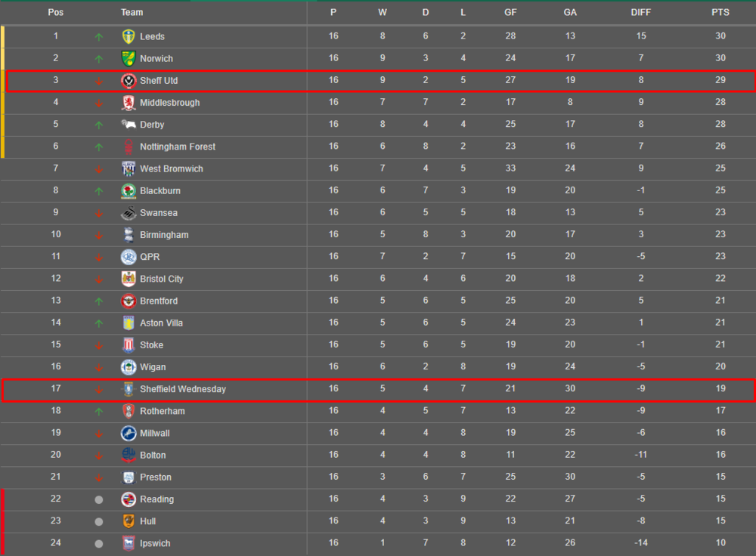The height and width of the screenshot is (556, 756).
Task: Open the West Bromwich team link
Action: tap(171, 168)
